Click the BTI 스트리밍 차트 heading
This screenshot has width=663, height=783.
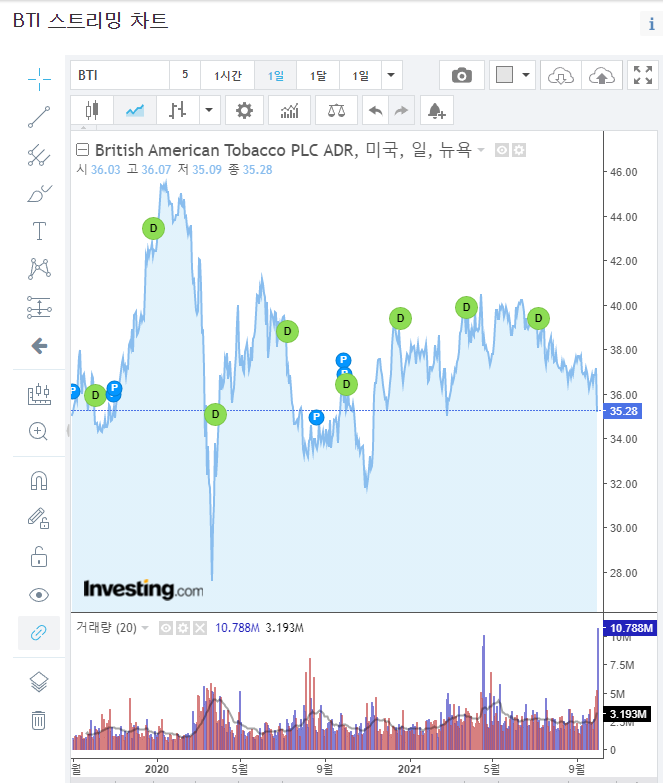coord(90,21)
